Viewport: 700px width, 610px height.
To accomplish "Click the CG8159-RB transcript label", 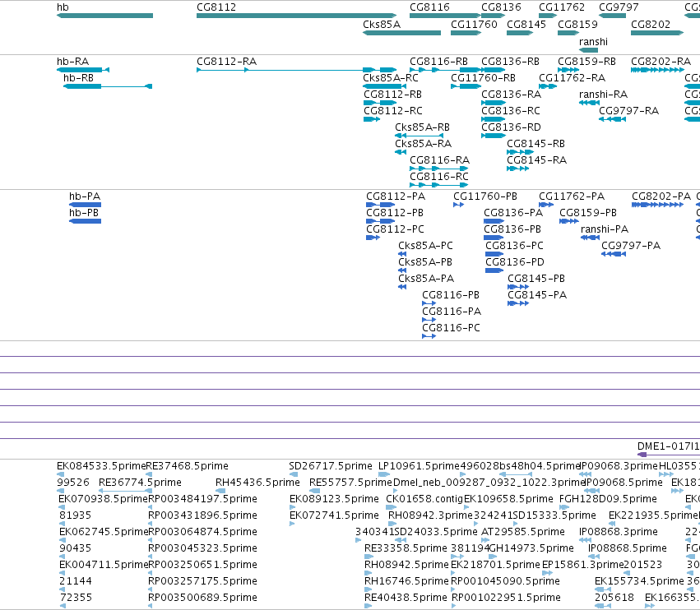I will click(x=587, y=62).
